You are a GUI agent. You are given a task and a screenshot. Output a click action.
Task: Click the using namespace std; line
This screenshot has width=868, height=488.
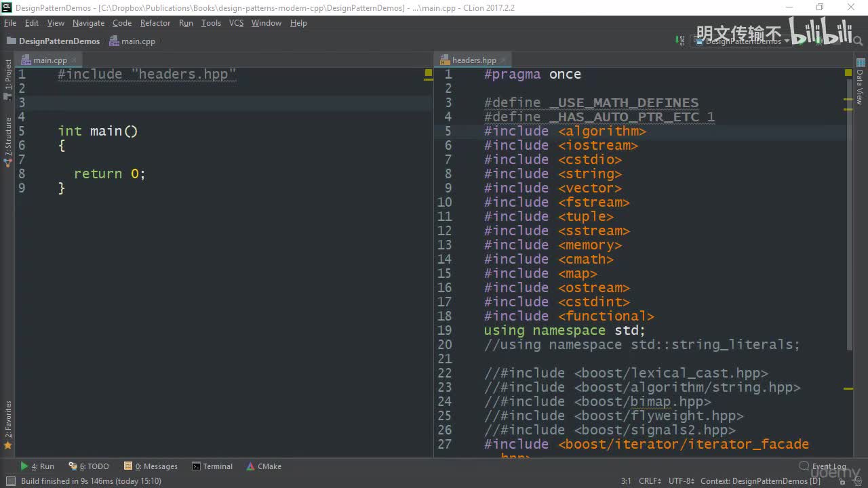tap(564, 330)
